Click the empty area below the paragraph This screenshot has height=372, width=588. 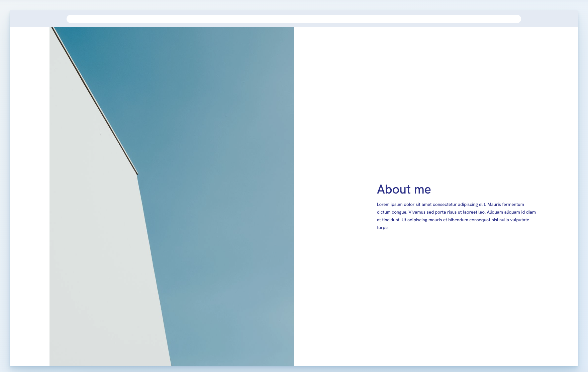[452, 295]
